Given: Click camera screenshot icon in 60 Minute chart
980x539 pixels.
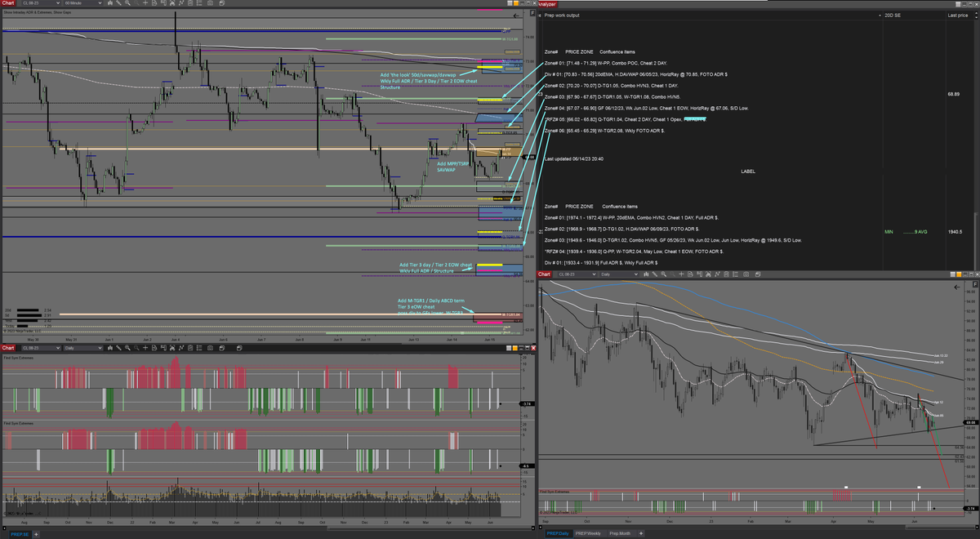Looking at the screenshot, I should tap(210, 4).
